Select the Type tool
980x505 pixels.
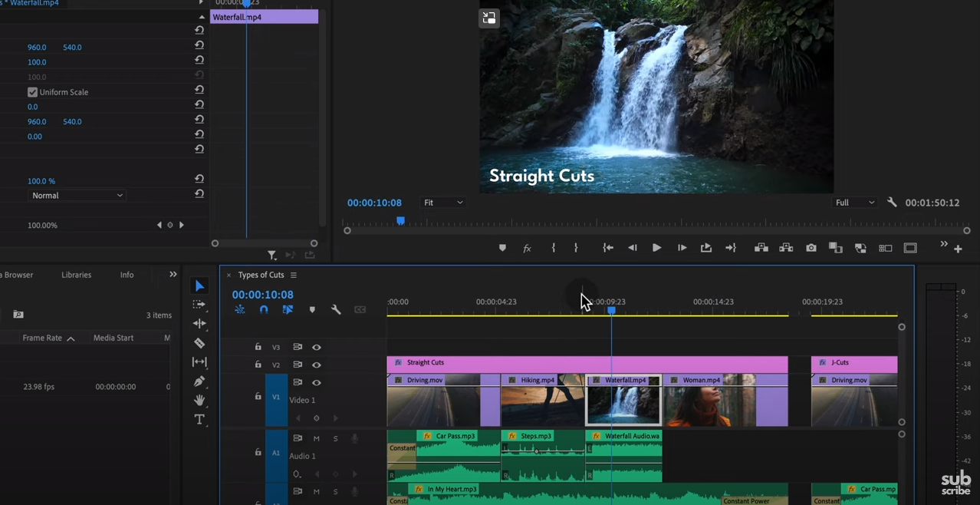(x=199, y=419)
